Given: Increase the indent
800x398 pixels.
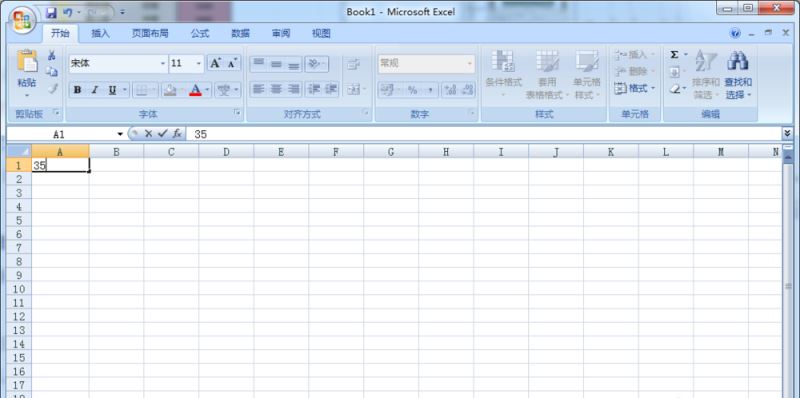Looking at the screenshot, I should coord(331,89).
